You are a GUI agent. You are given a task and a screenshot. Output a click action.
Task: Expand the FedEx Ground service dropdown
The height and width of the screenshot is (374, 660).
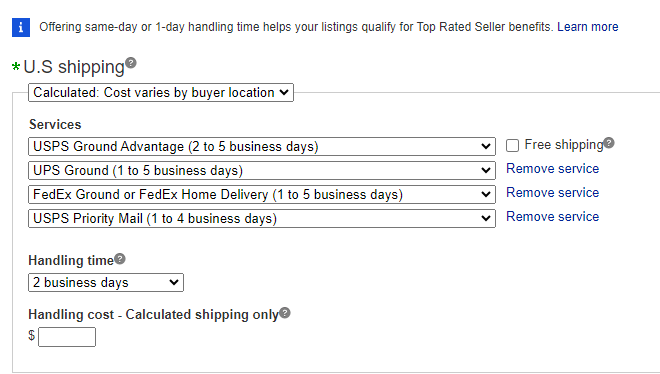click(x=262, y=194)
